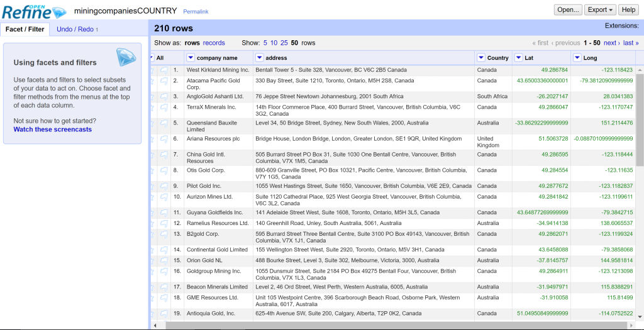Flag row 4 TerraX Minerals Inc.
Screen dimensions: 644x330
[164, 107]
